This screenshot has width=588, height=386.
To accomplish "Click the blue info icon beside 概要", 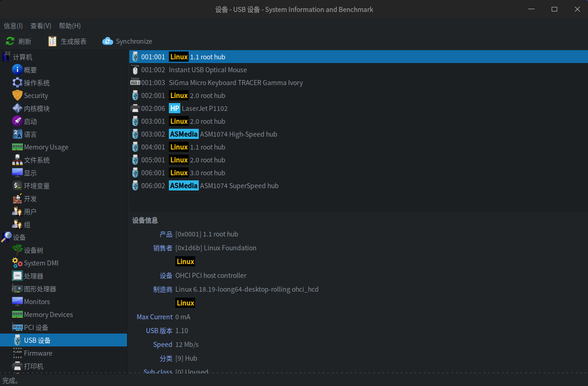I will 17,69.
